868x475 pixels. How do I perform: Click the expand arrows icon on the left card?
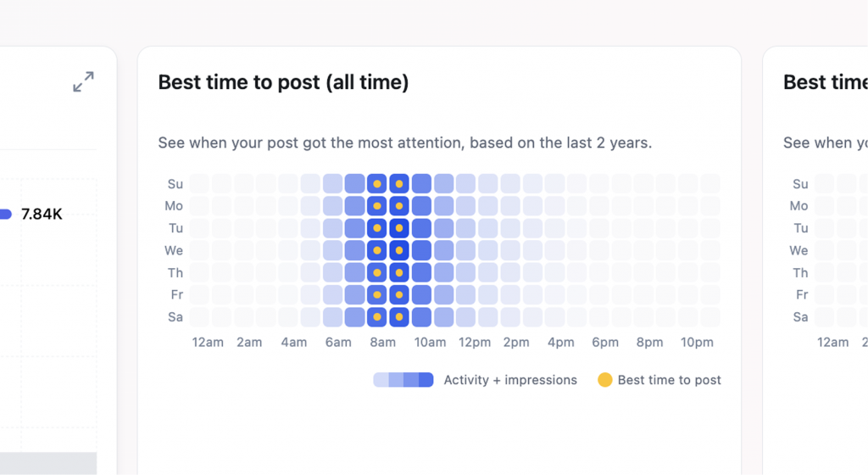coord(83,82)
